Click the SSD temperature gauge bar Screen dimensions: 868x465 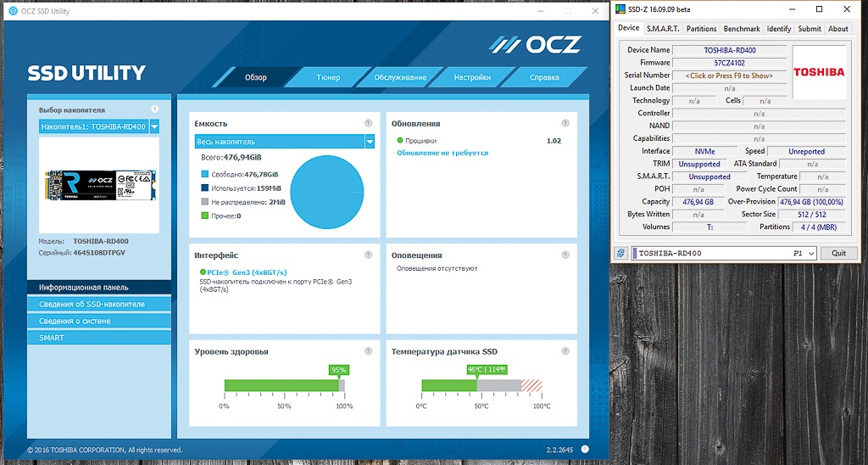coord(481,385)
